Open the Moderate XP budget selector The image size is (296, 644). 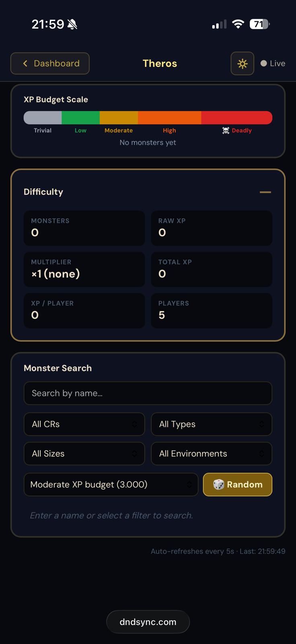point(111,485)
